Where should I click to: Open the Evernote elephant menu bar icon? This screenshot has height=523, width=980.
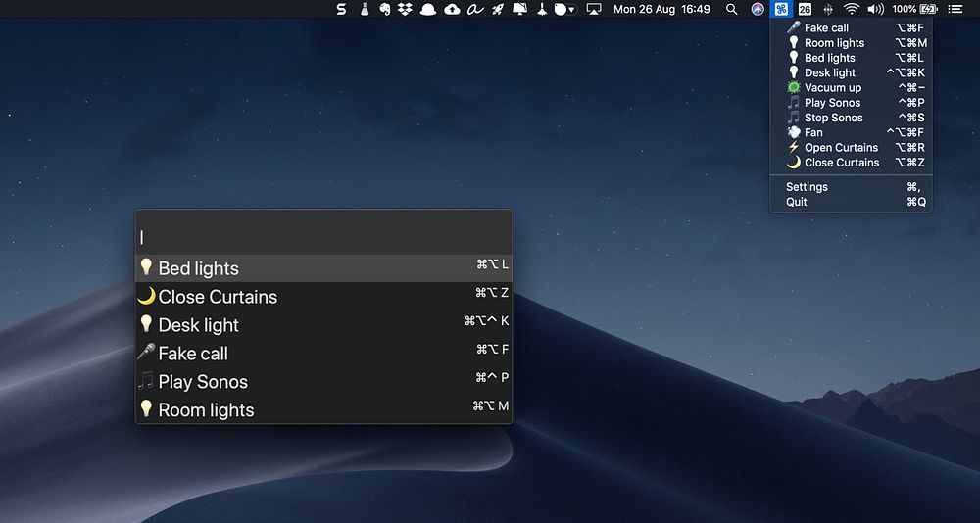[x=385, y=9]
